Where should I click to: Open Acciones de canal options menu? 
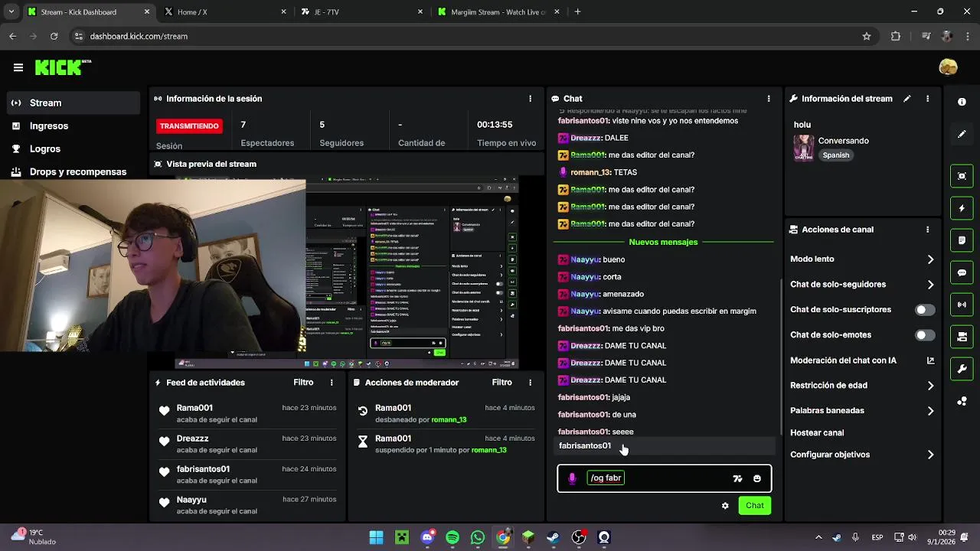coord(927,230)
